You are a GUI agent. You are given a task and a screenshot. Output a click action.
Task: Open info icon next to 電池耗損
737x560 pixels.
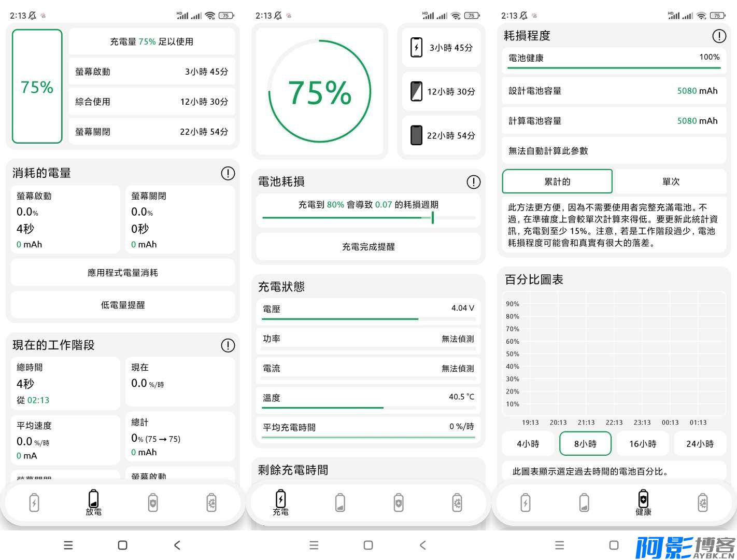[473, 182]
